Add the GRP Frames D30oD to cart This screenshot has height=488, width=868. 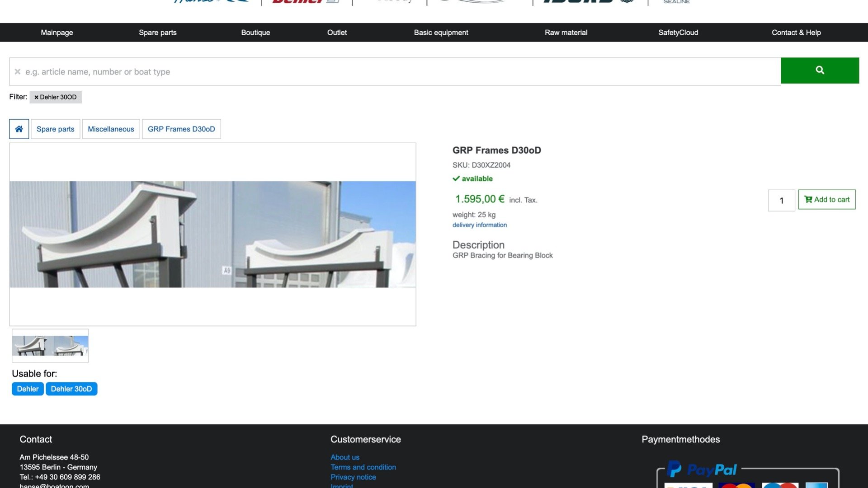pyautogui.click(x=827, y=199)
